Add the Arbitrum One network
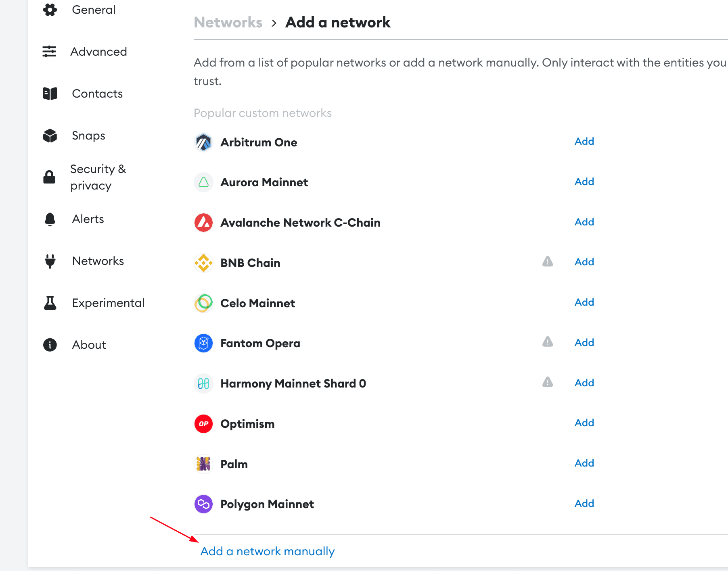 pos(584,141)
